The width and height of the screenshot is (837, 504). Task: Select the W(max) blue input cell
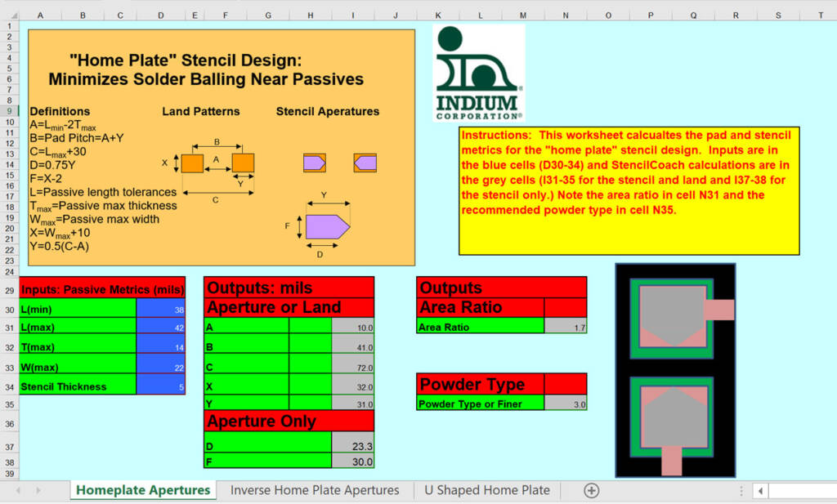pos(160,368)
